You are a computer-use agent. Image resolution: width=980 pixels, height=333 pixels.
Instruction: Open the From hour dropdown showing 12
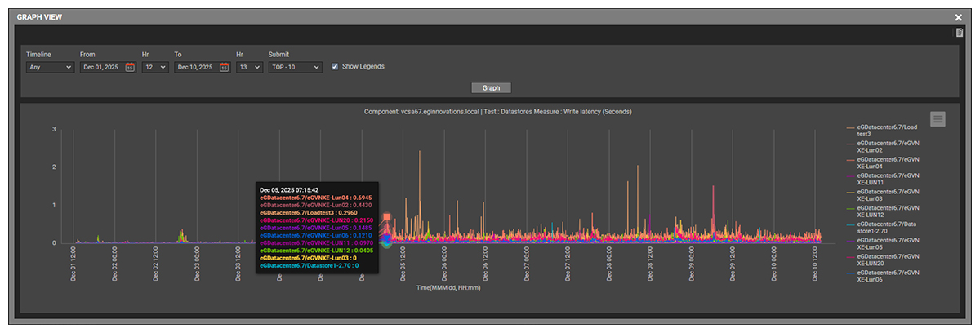tap(154, 68)
